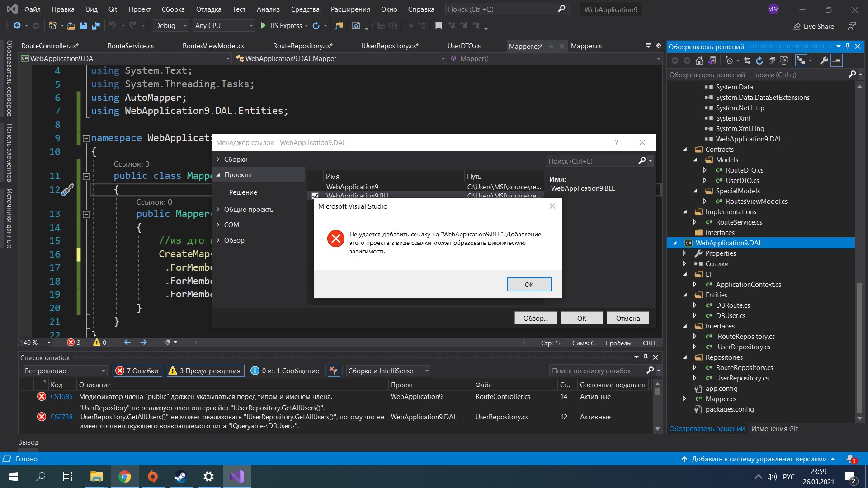Open Properties wrench icon in Solution Explorer
The image size is (868, 488).
point(824,61)
